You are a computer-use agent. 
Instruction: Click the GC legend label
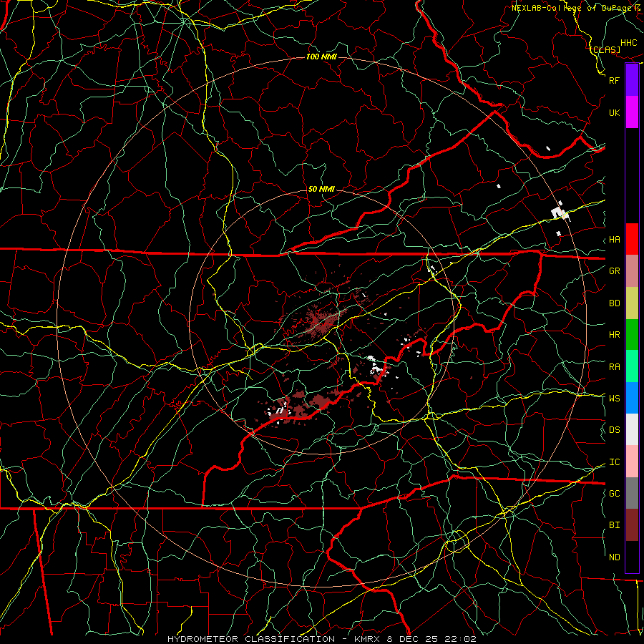pyautogui.click(x=614, y=493)
